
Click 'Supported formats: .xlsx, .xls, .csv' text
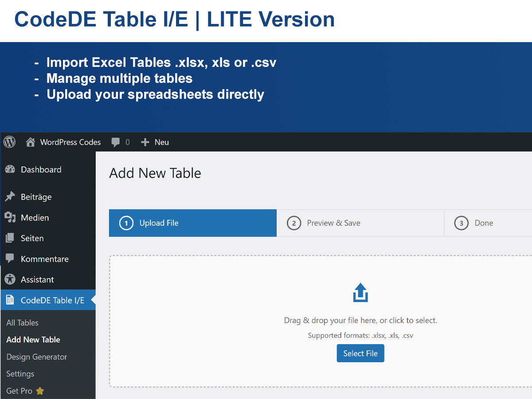click(360, 336)
